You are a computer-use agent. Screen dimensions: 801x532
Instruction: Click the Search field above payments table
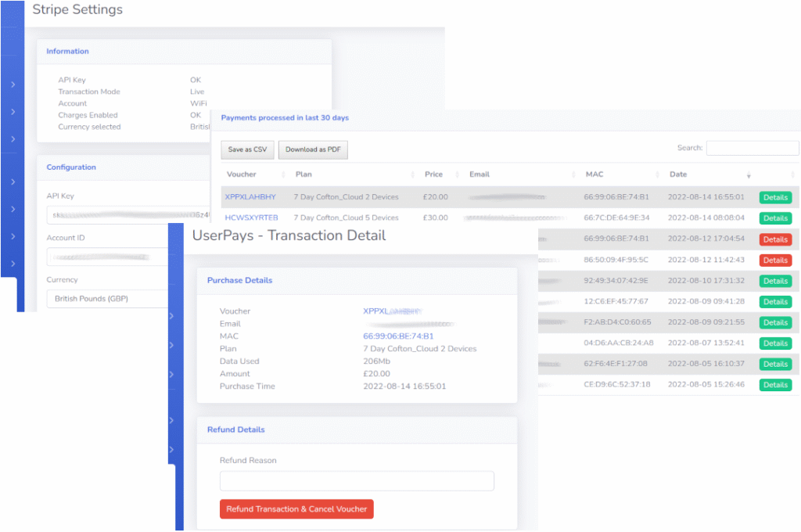pyautogui.click(x=752, y=148)
